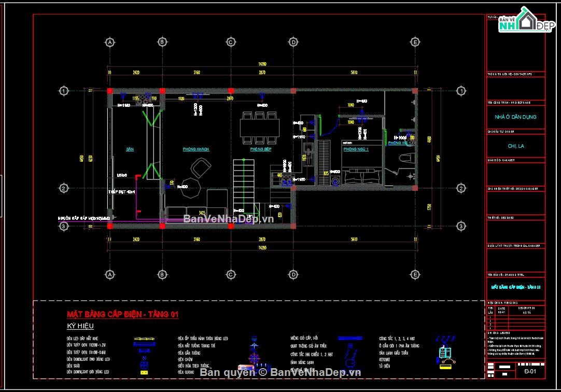This screenshot has width=561, height=392.
Task: Click the round armchair in the living room
Action: (201, 167)
